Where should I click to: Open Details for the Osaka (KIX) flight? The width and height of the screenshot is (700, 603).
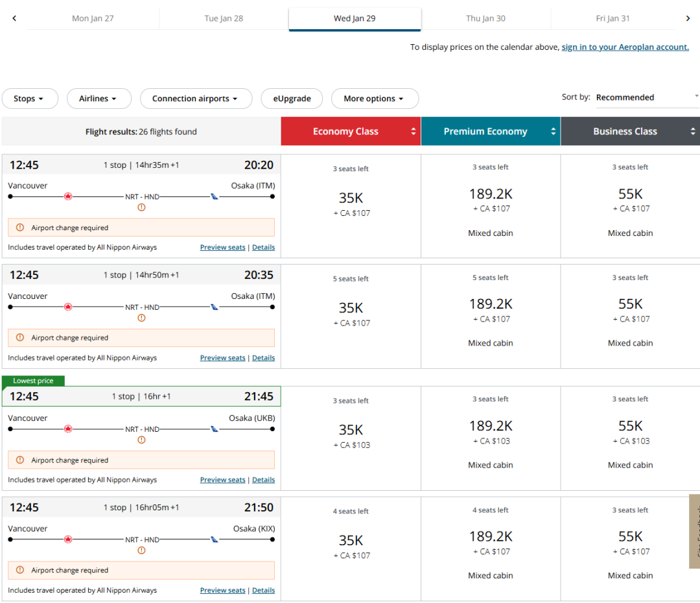(x=263, y=590)
